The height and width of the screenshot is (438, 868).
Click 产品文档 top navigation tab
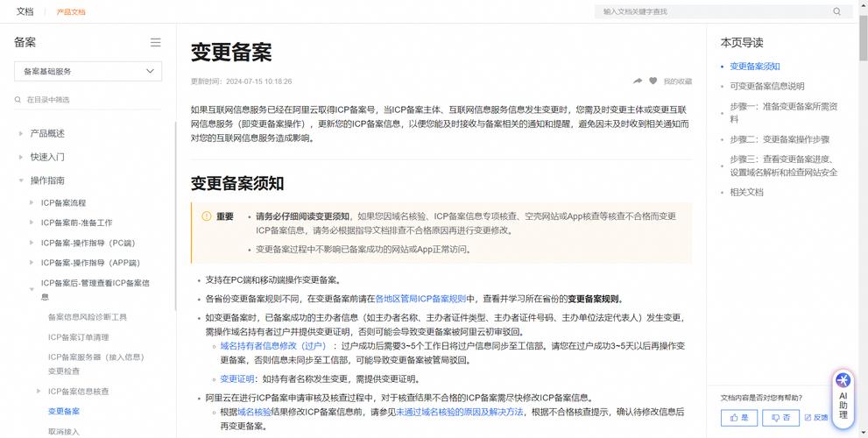(x=71, y=11)
